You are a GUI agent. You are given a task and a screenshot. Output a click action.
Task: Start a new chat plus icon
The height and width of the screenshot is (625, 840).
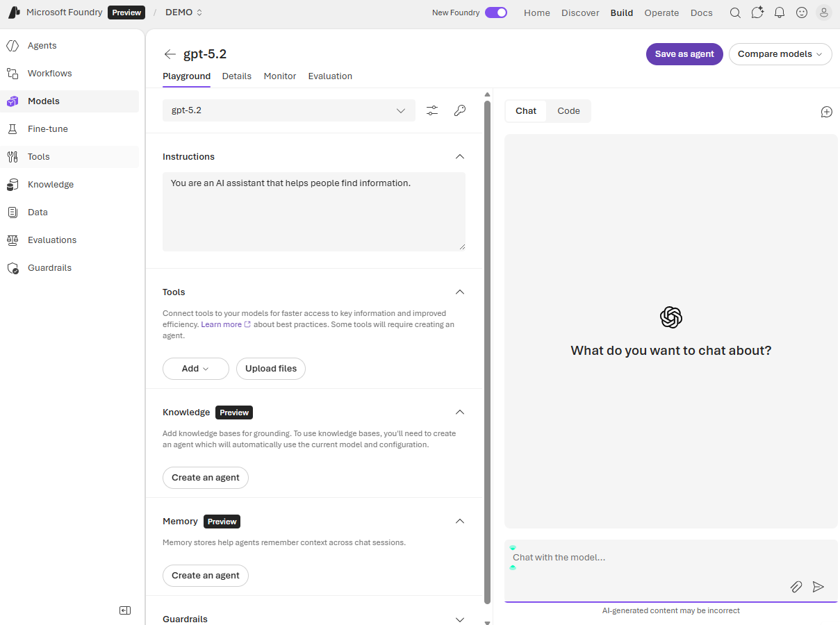click(827, 112)
